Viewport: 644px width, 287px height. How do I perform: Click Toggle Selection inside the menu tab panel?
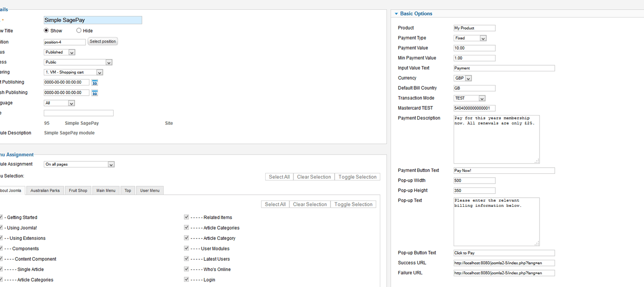(x=354, y=204)
